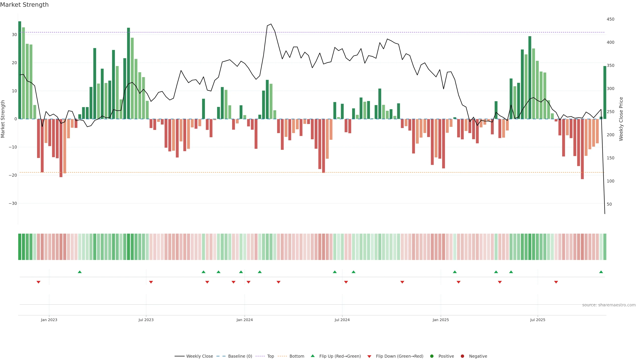Click the Flip Up green triangle legend icon
This screenshot has width=644, height=362.
312,356
